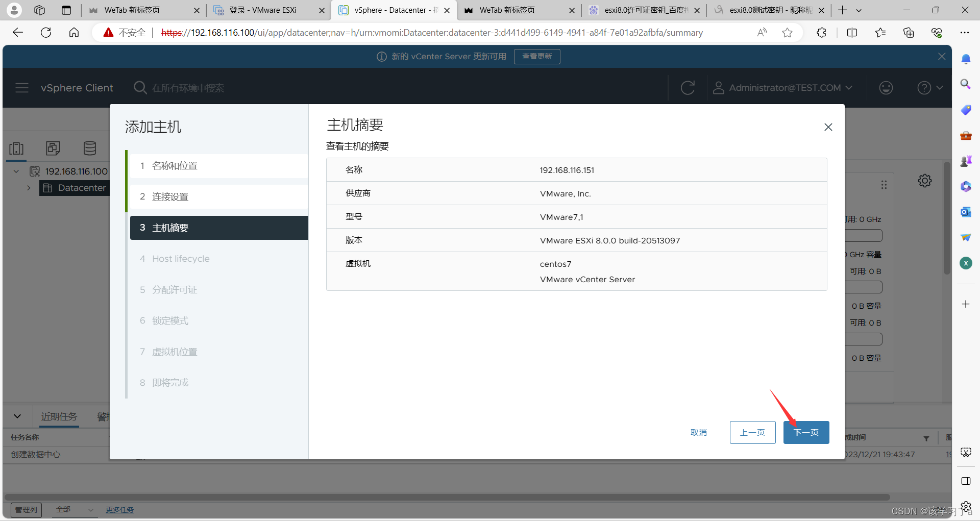Open new browser tab with plus
The width and height of the screenshot is (980, 521).
(x=842, y=10)
